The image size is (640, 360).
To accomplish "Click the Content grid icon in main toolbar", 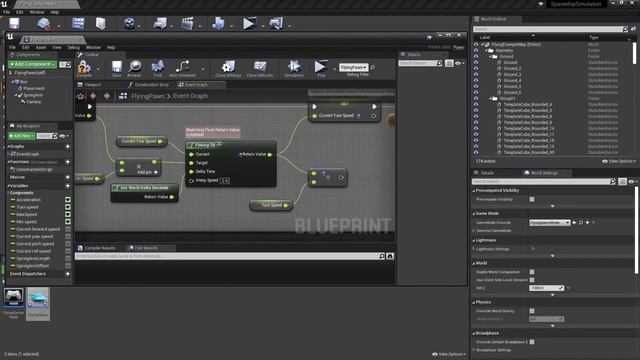I will 78,23.
